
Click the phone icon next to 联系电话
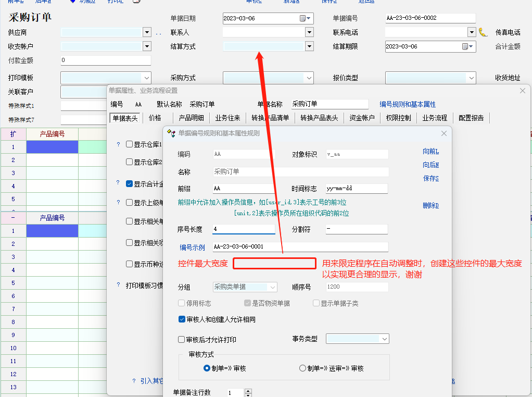pos(483,32)
